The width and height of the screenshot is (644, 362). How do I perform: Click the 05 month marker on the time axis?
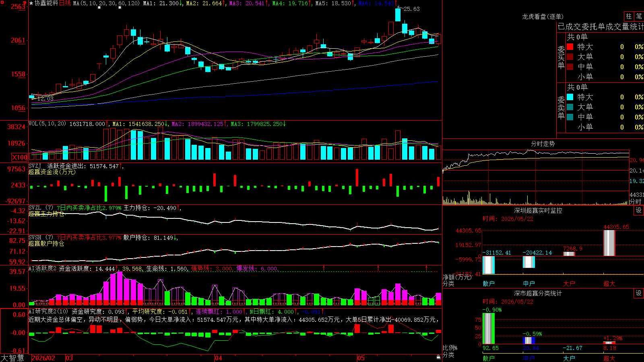(361, 358)
